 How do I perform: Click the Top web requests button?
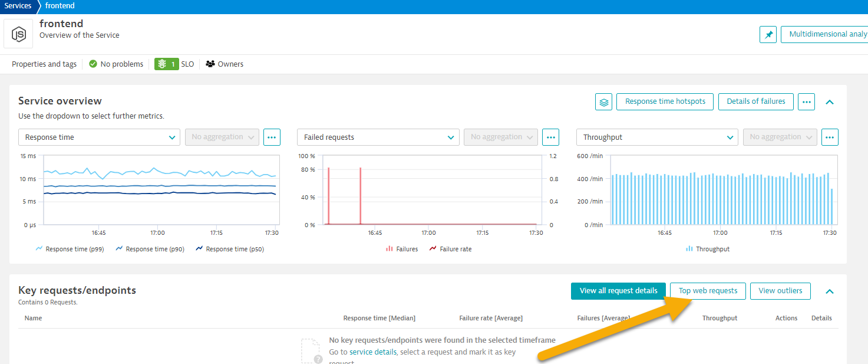point(708,291)
